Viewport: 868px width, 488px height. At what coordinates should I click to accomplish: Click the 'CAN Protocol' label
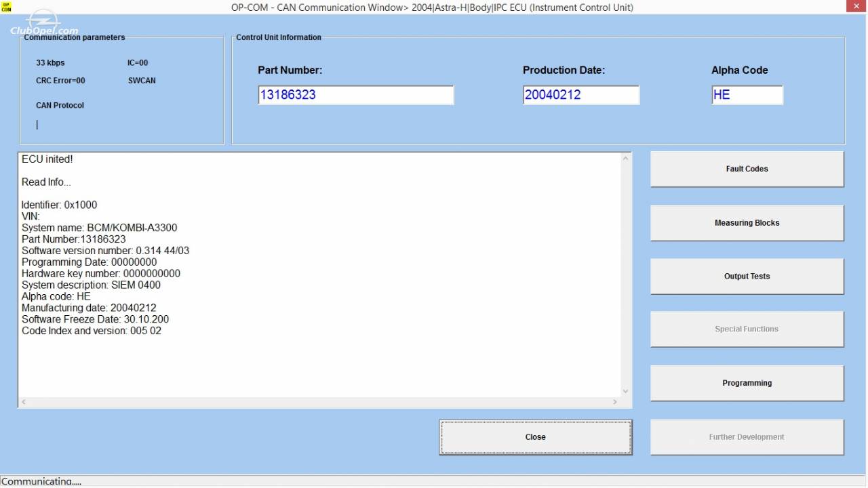(x=60, y=106)
